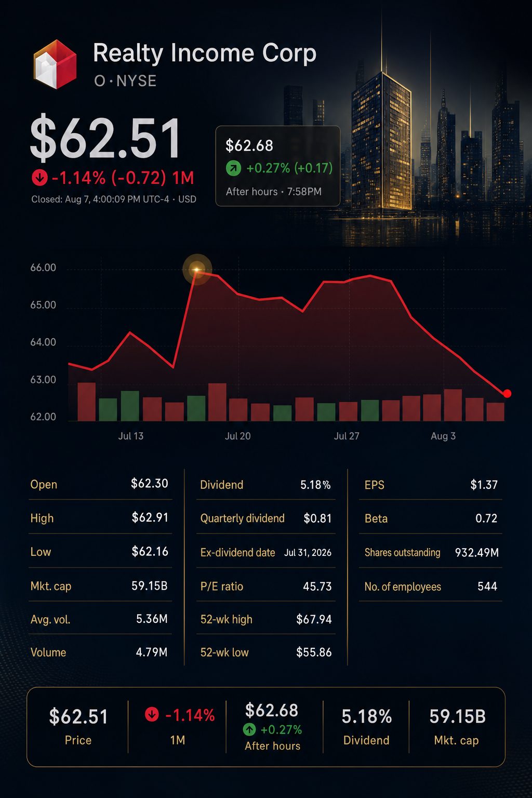
Task: Click the EPS value $1.37
Action: (484, 485)
